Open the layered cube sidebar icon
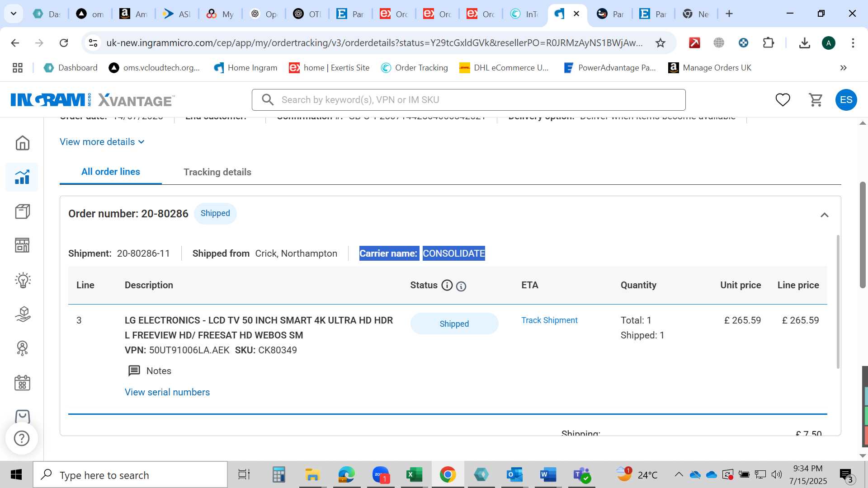The width and height of the screenshot is (868, 488). click(22, 314)
